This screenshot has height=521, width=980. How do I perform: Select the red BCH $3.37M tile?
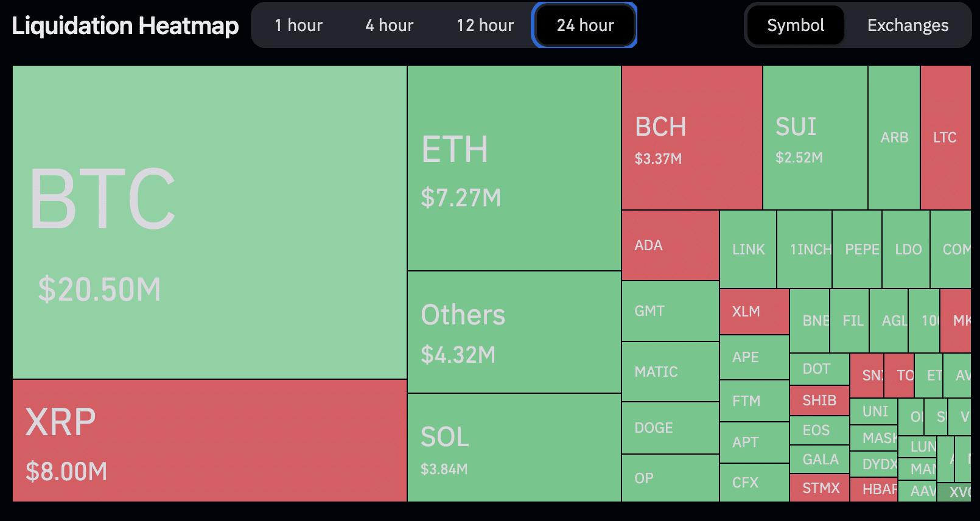click(x=691, y=138)
